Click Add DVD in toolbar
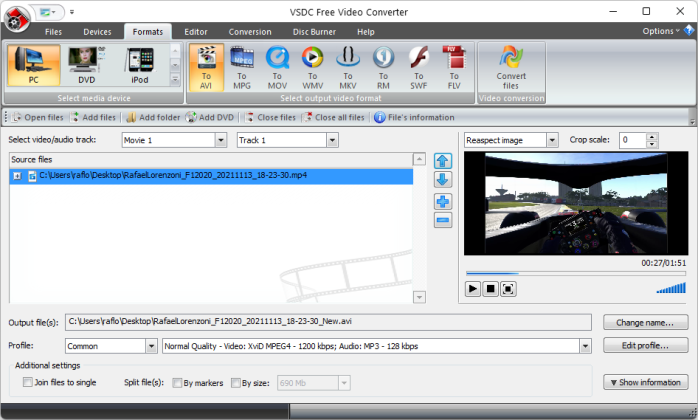Image resolution: width=698 pixels, height=420 pixels. click(x=210, y=117)
